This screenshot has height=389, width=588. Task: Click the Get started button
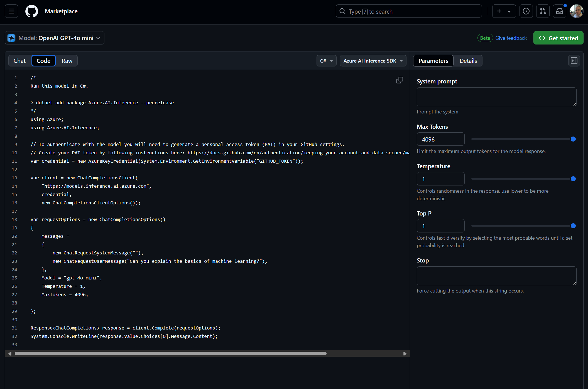coord(558,38)
